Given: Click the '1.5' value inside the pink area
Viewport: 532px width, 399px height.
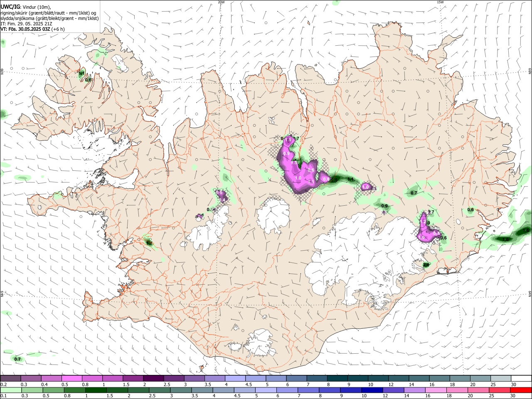Looking at the screenshot, I should tap(294, 163).
